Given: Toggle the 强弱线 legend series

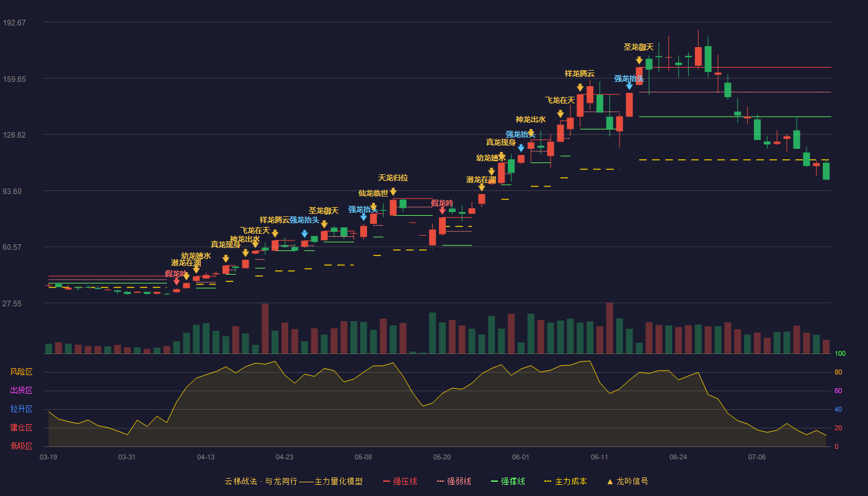Looking at the screenshot, I should tap(454, 481).
